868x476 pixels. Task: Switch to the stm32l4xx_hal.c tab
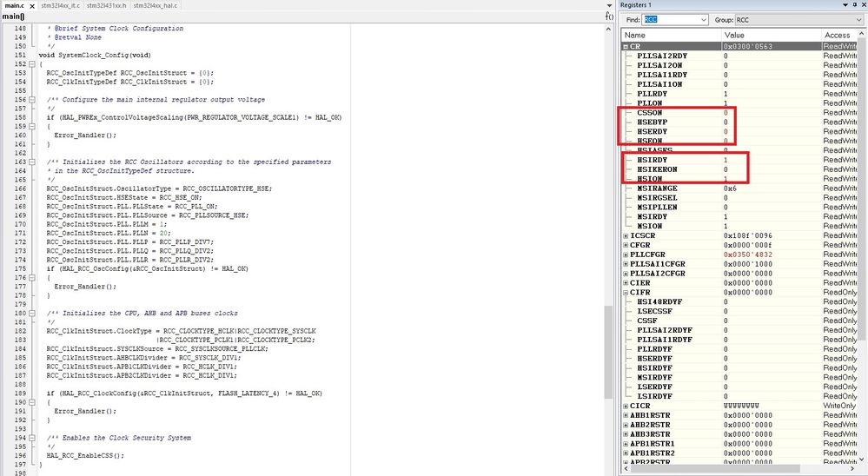155,5
